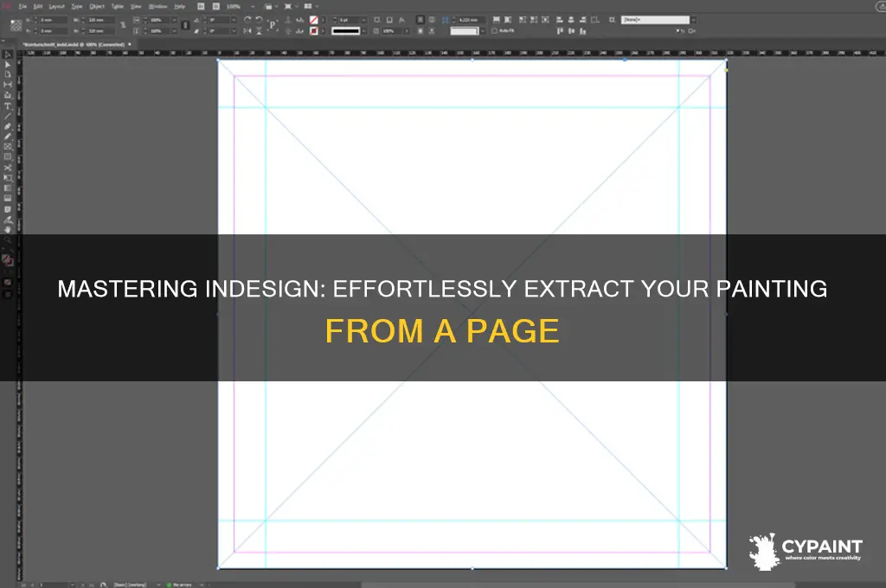Open the Object menu
Viewport: 886px width, 588px height.
[97, 6]
